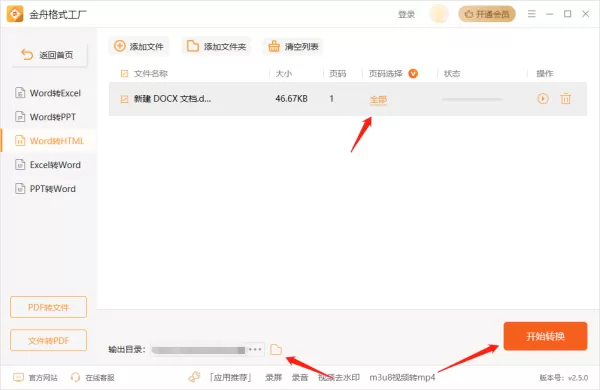Viewport: 600px width, 390px height.
Task: Open output folder via folder icon
Action: [276, 349]
